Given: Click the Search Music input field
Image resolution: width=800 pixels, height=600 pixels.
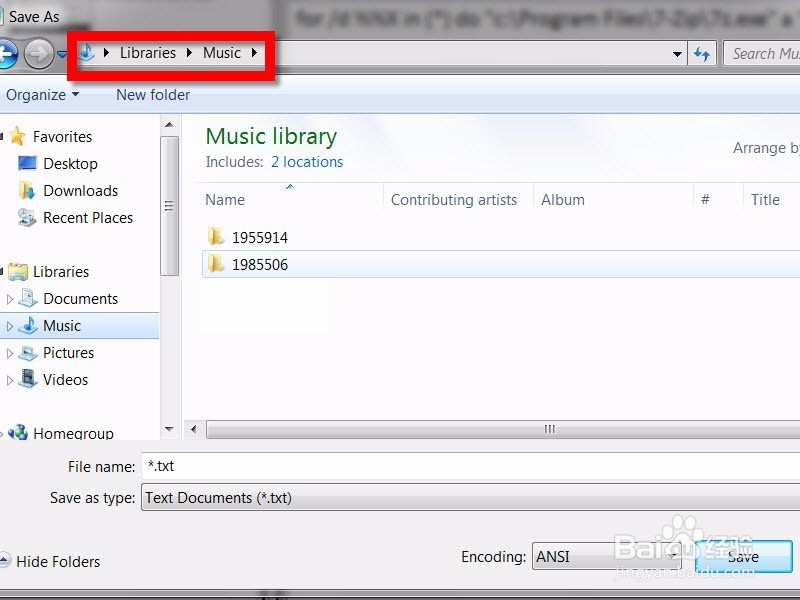Looking at the screenshot, I should tap(762, 54).
